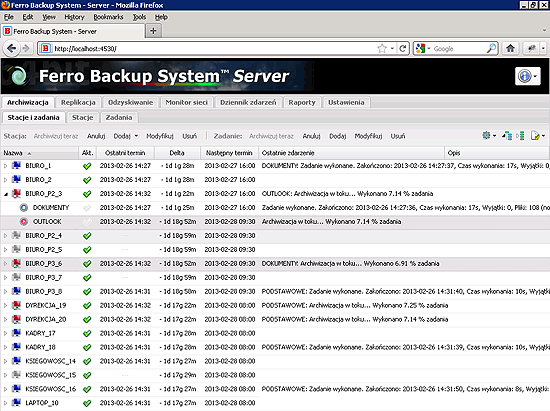Viewport: 550px width, 411px height.
Task: Open Firefox home page icon
Action: [x=510, y=48]
